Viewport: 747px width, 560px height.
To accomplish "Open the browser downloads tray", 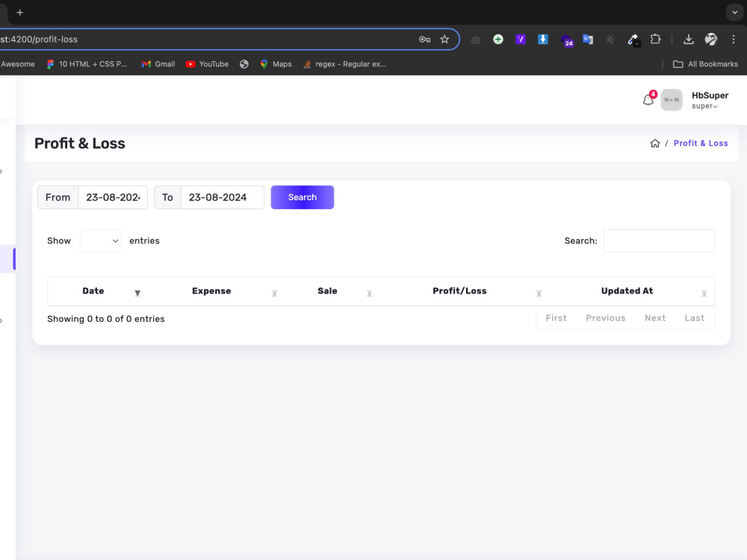I will tap(689, 39).
